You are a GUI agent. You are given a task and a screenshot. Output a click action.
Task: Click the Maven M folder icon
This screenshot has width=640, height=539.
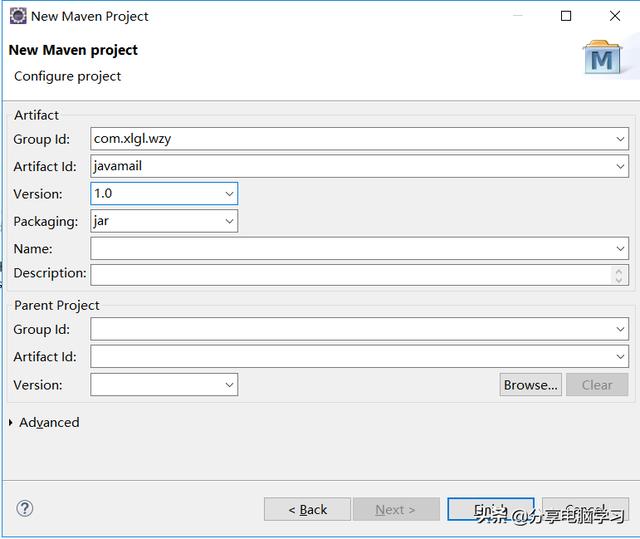603,57
